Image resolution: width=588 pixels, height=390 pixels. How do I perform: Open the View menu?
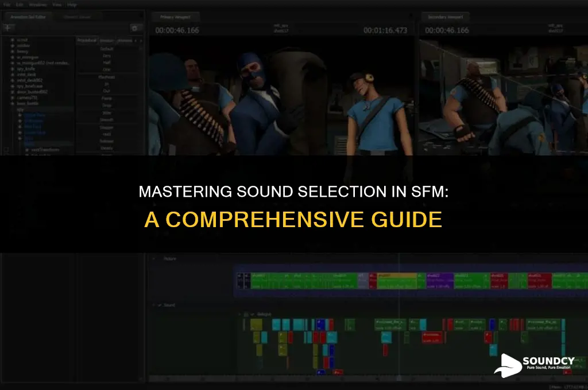click(x=57, y=5)
